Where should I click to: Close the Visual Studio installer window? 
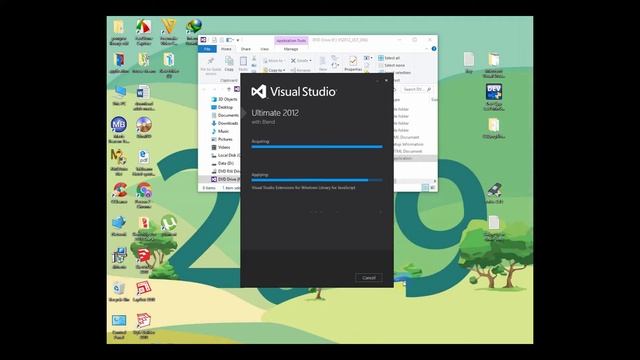click(386, 80)
